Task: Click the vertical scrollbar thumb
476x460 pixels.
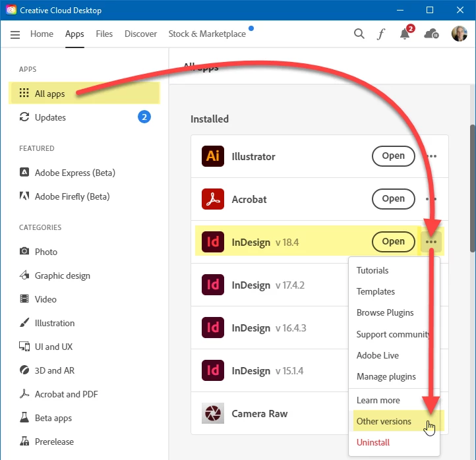Action: (473, 188)
